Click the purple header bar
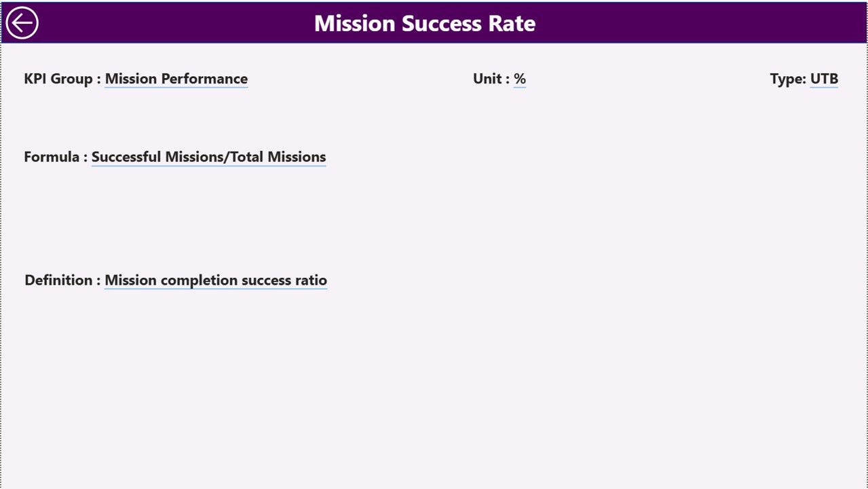 pos(645,22)
